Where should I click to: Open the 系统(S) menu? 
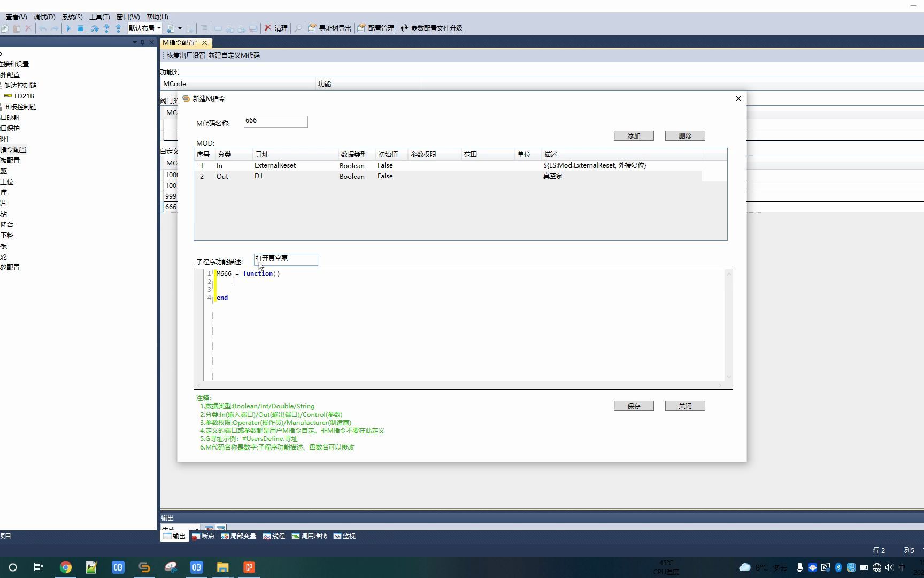click(x=72, y=17)
